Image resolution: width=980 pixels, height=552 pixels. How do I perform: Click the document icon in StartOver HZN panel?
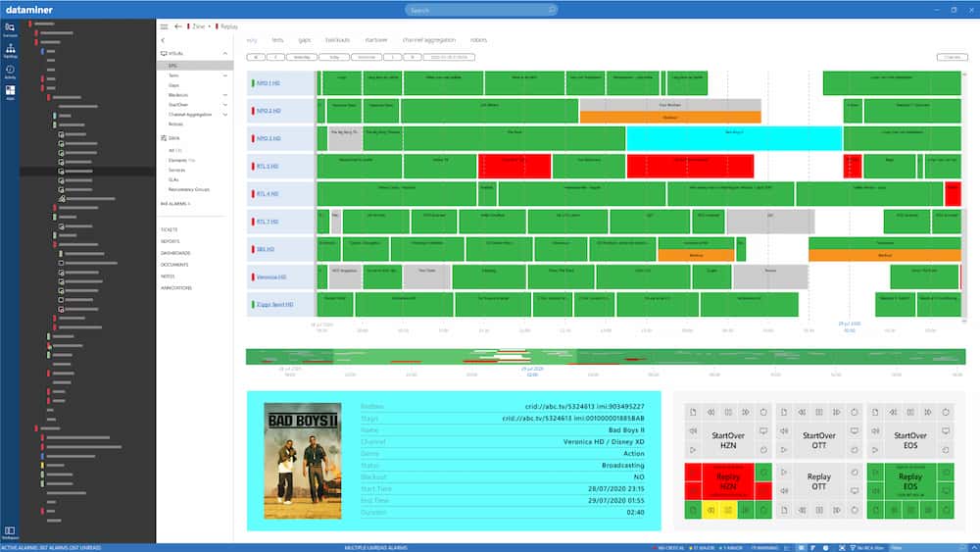(691, 413)
